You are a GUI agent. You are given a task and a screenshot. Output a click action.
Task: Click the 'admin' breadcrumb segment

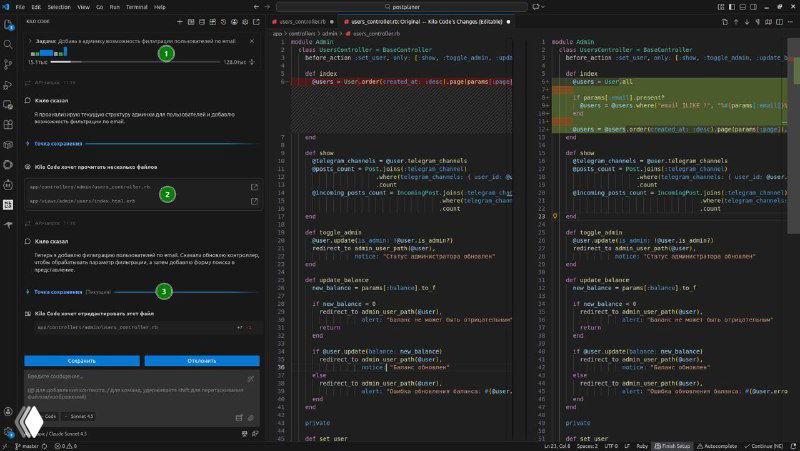(x=330, y=34)
